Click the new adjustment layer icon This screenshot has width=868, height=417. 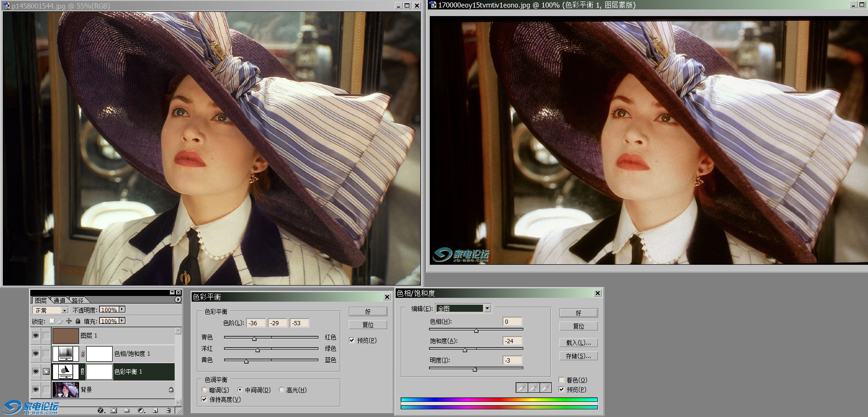point(141,410)
